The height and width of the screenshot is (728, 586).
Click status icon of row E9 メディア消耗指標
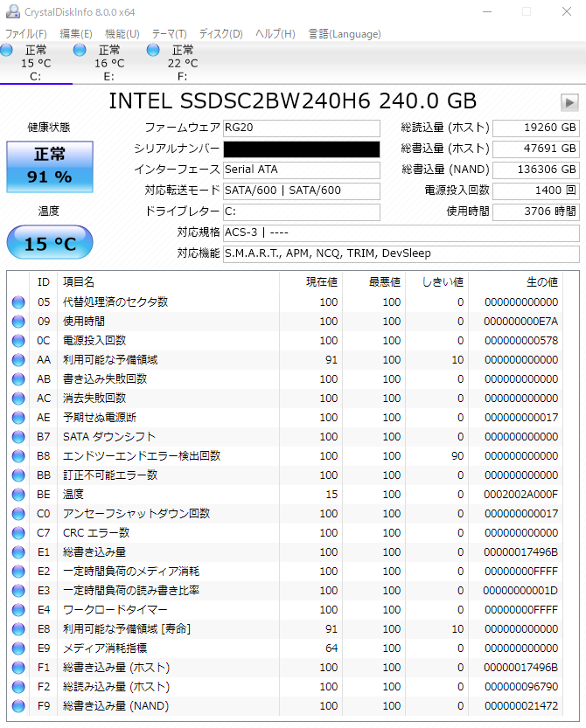point(18,648)
